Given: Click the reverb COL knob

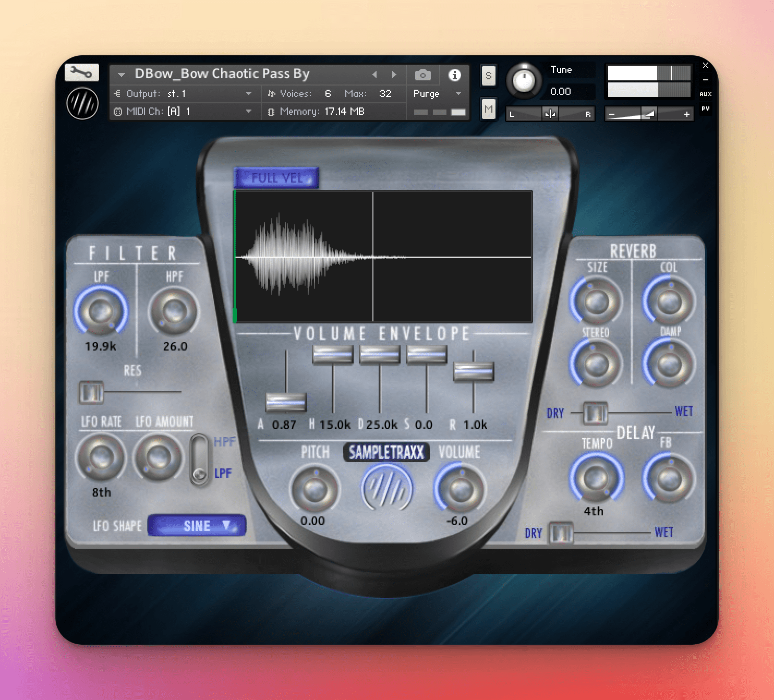Looking at the screenshot, I should [669, 301].
